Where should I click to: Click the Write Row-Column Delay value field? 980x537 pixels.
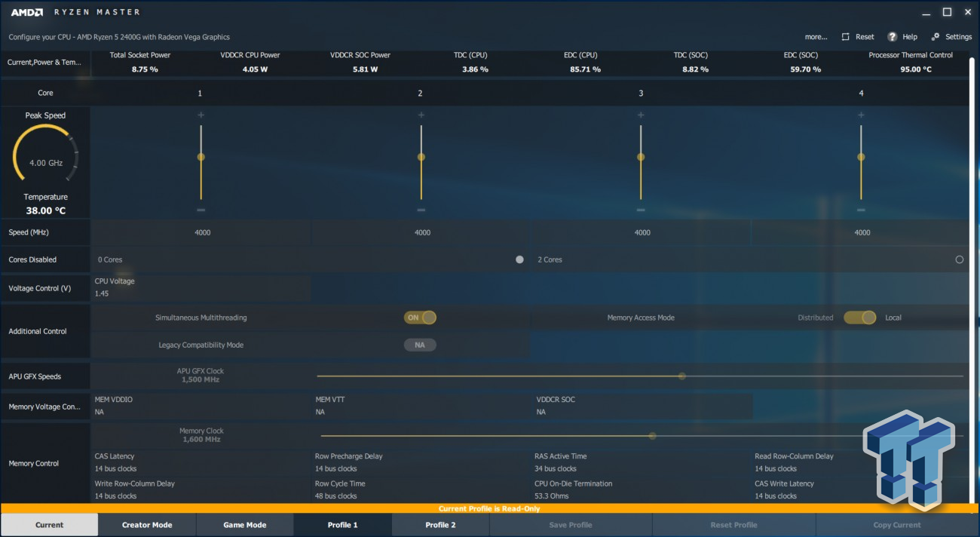click(116, 496)
